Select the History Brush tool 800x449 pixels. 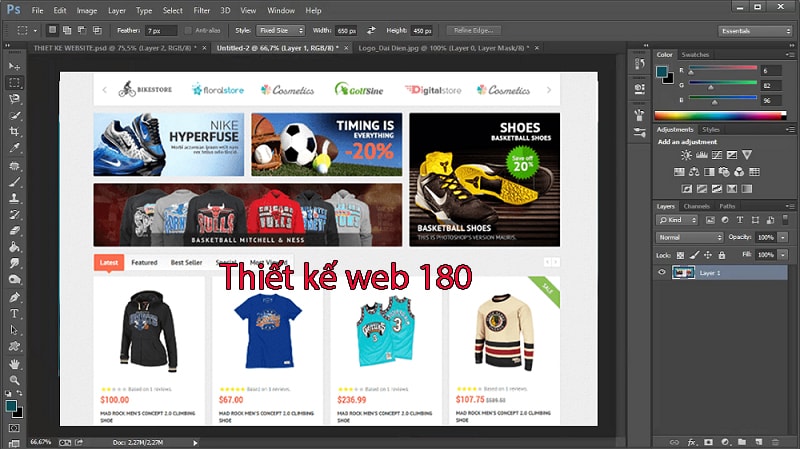point(14,214)
